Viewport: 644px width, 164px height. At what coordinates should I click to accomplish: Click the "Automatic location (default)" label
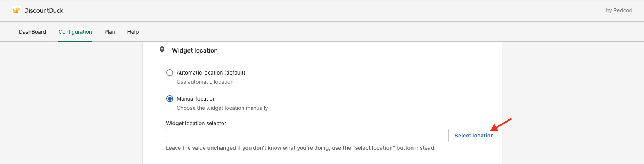[x=211, y=73]
